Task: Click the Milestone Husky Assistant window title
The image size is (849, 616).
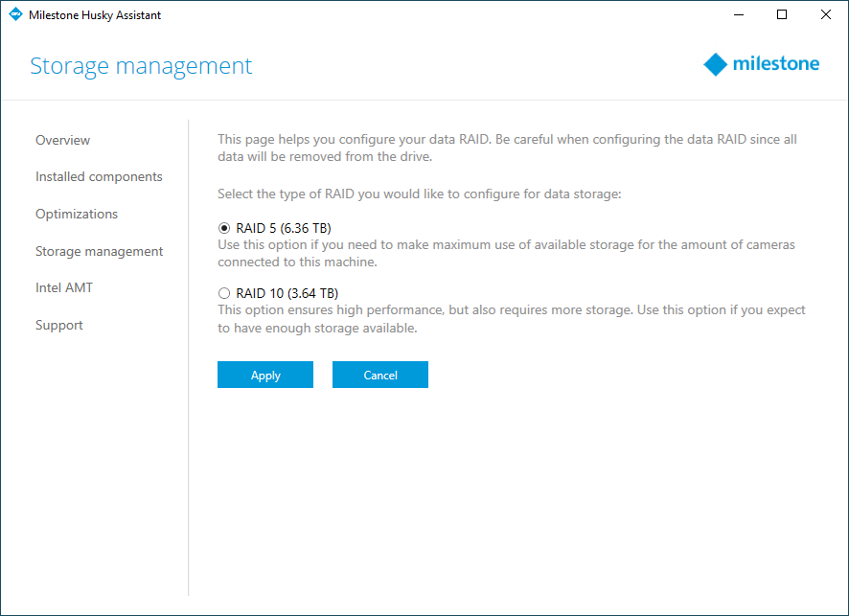Action: [95, 15]
